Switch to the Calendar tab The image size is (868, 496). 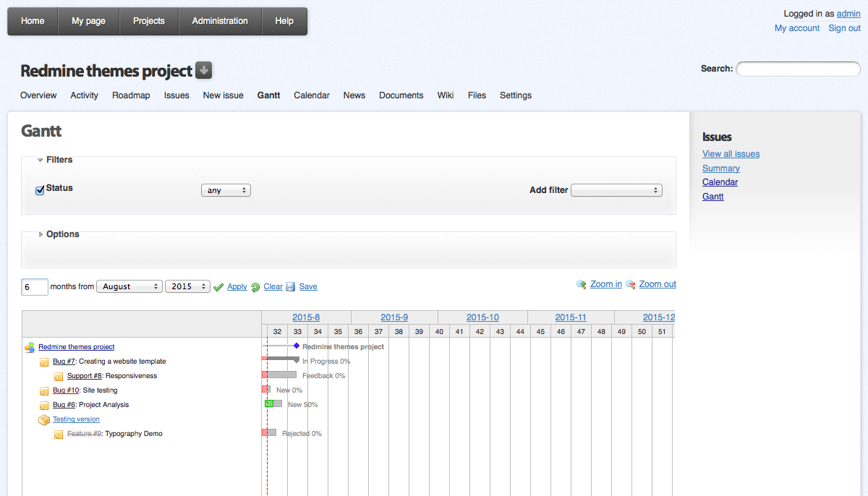[312, 95]
